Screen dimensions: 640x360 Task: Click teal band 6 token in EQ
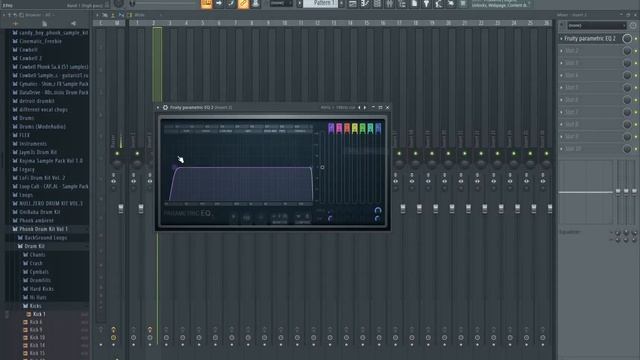[370, 128]
